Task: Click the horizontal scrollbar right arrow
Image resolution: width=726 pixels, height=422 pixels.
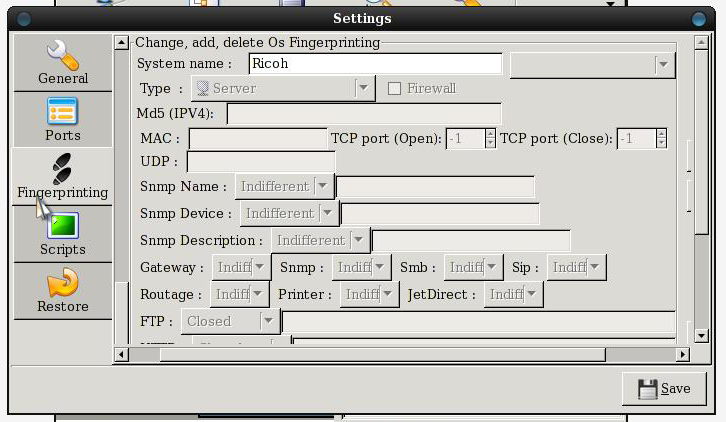Action: click(x=682, y=355)
